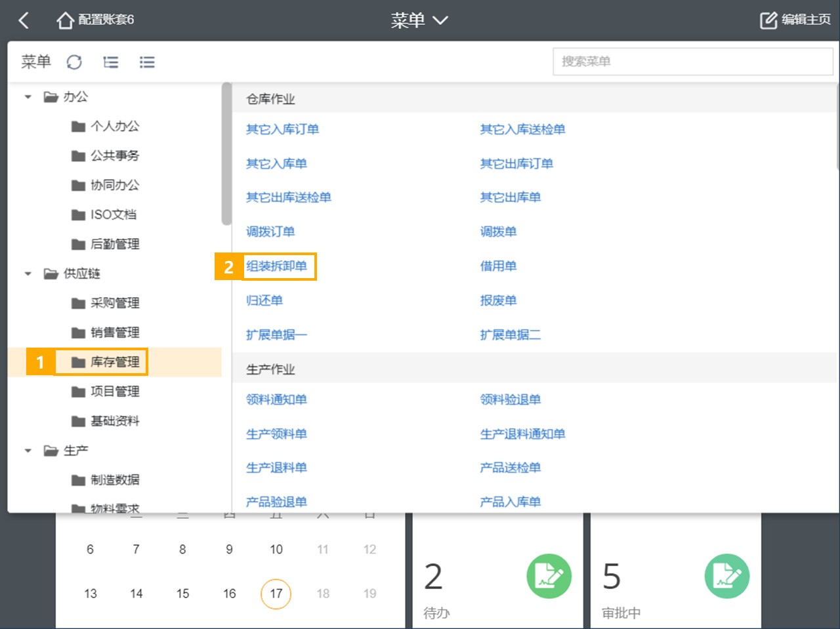Select 采购管理 folder in tree
The width and height of the screenshot is (840, 629).
pyautogui.click(x=105, y=303)
